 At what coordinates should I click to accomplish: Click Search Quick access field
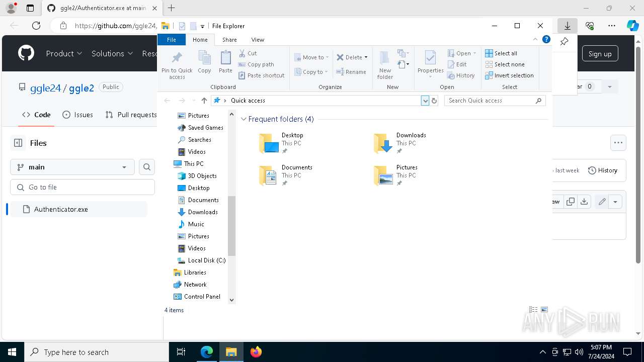[495, 101]
